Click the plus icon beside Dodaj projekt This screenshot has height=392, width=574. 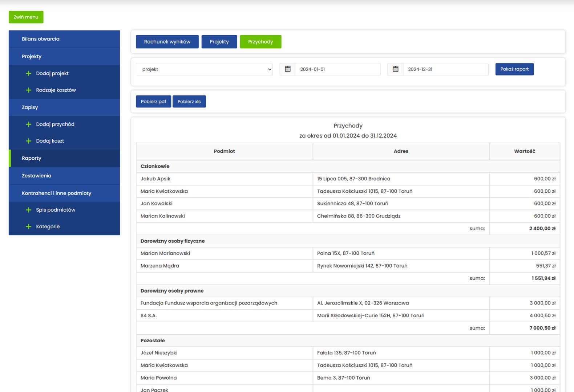[x=28, y=74]
